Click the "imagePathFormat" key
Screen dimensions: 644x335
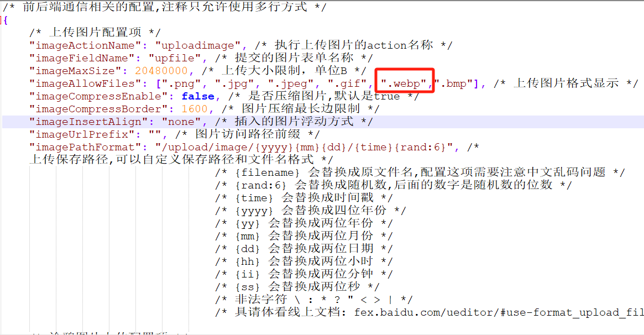(x=85, y=148)
